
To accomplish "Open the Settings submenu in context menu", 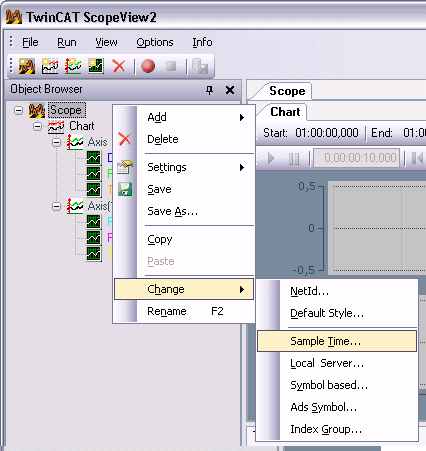I will point(184,167).
